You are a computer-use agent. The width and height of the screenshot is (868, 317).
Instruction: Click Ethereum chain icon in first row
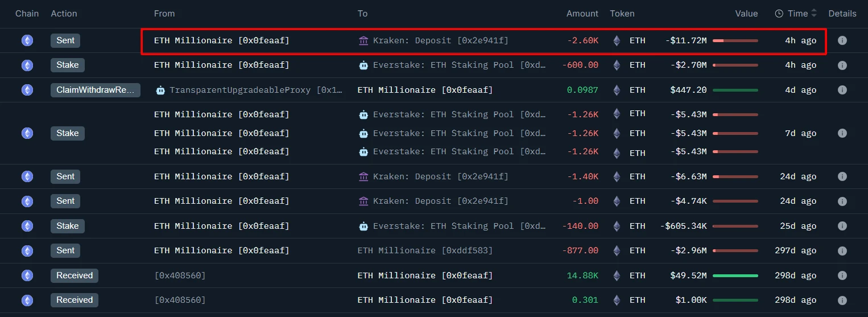[27, 40]
